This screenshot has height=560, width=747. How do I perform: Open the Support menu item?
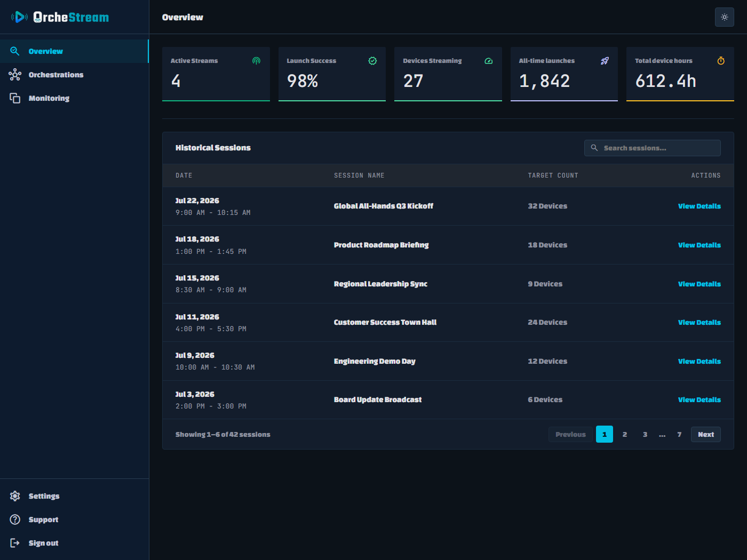point(74,519)
